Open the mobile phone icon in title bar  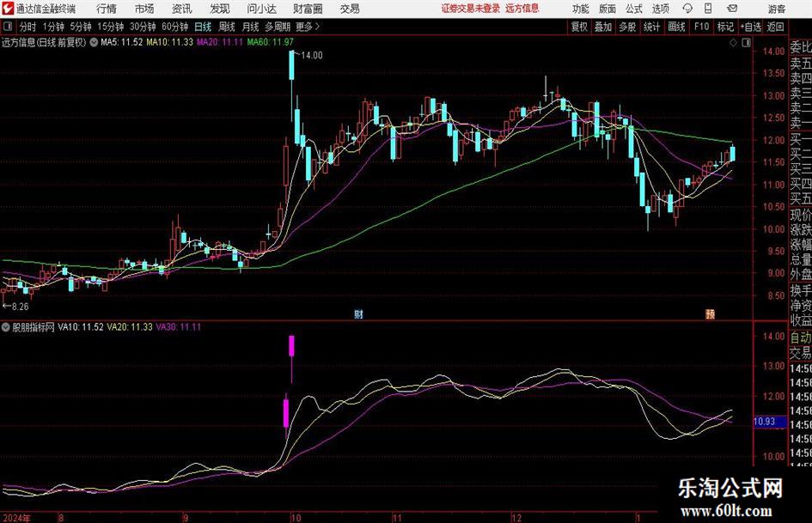(x=708, y=9)
